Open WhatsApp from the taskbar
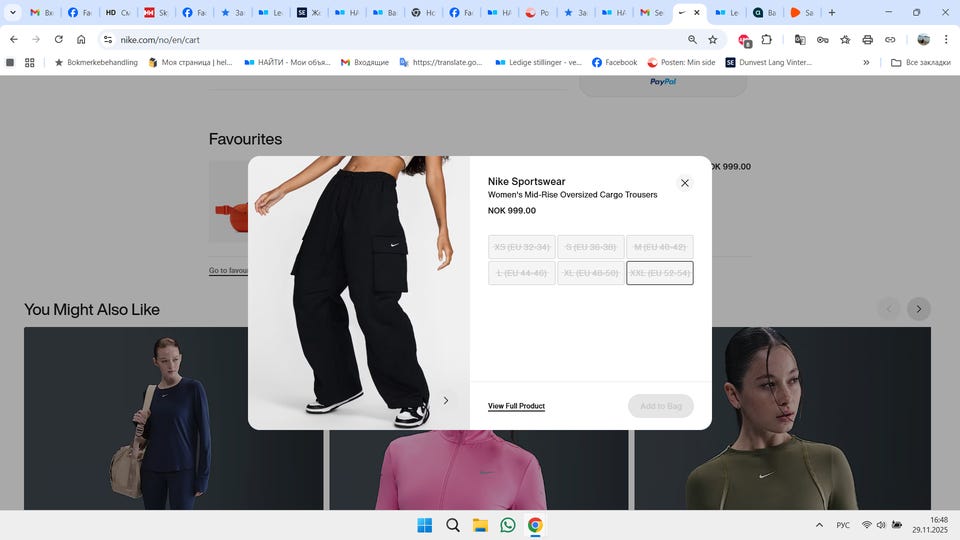Screen dimensions: 960x540 point(508,525)
